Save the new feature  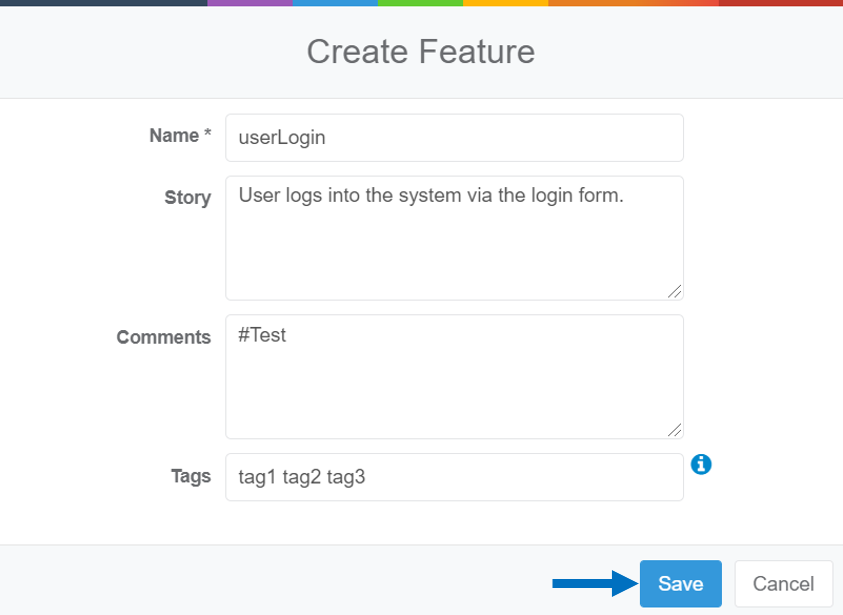[681, 583]
